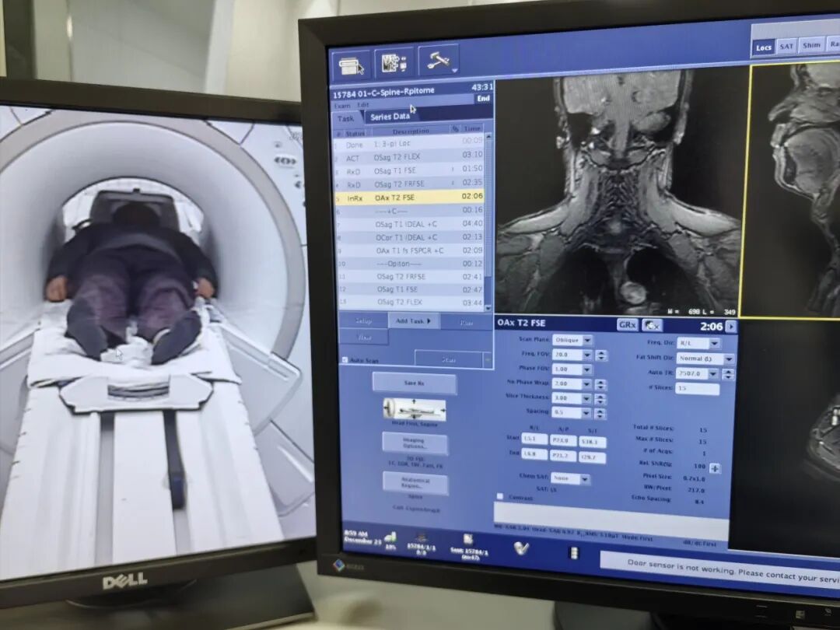Switch to the Series Data tab
This screenshot has width=840, height=630.
390,116
